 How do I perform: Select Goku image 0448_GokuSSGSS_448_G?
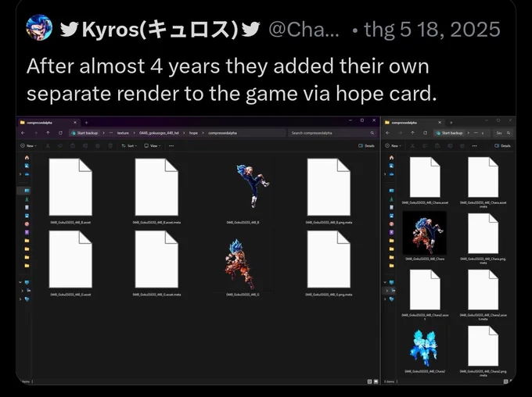click(x=243, y=263)
